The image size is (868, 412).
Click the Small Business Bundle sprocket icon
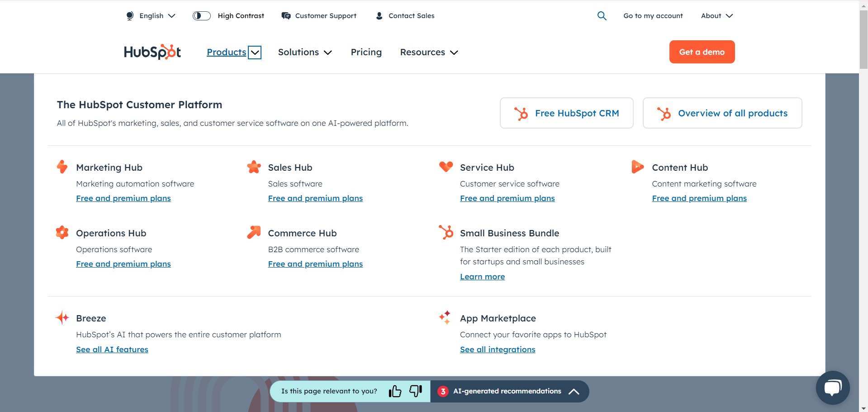(x=446, y=232)
